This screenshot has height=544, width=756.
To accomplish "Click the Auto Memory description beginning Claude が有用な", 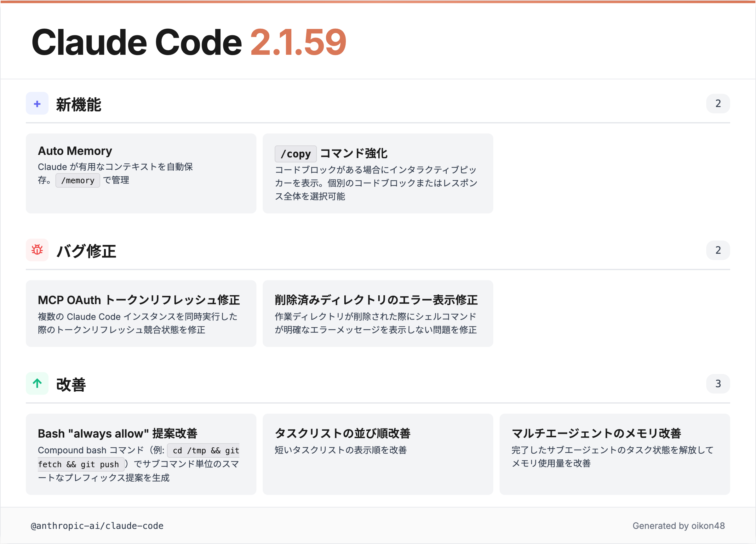I will point(115,173).
